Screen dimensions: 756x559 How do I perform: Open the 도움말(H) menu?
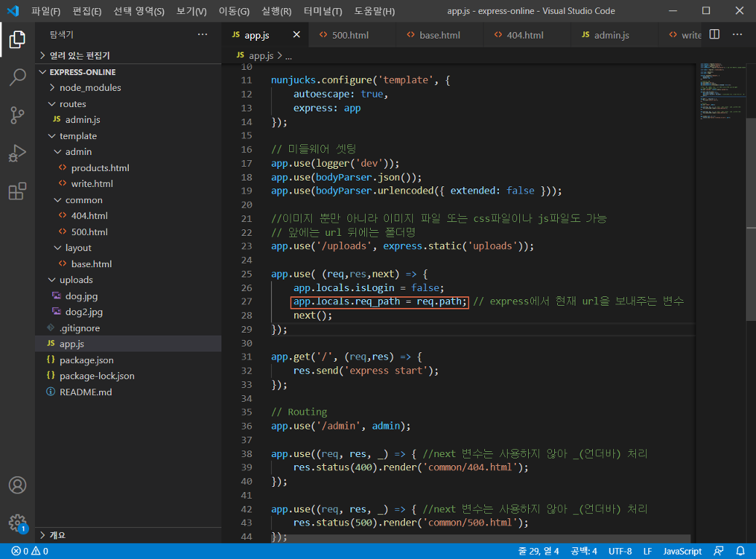[374, 11]
